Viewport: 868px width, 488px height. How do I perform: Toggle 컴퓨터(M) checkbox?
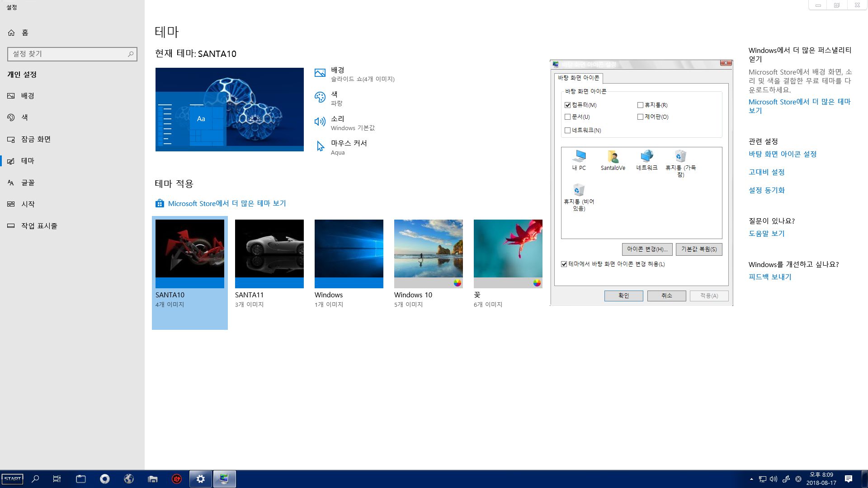pyautogui.click(x=568, y=105)
